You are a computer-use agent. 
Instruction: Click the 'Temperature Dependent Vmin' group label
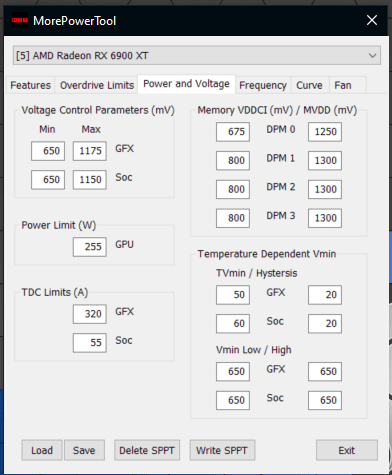tap(267, 254)
